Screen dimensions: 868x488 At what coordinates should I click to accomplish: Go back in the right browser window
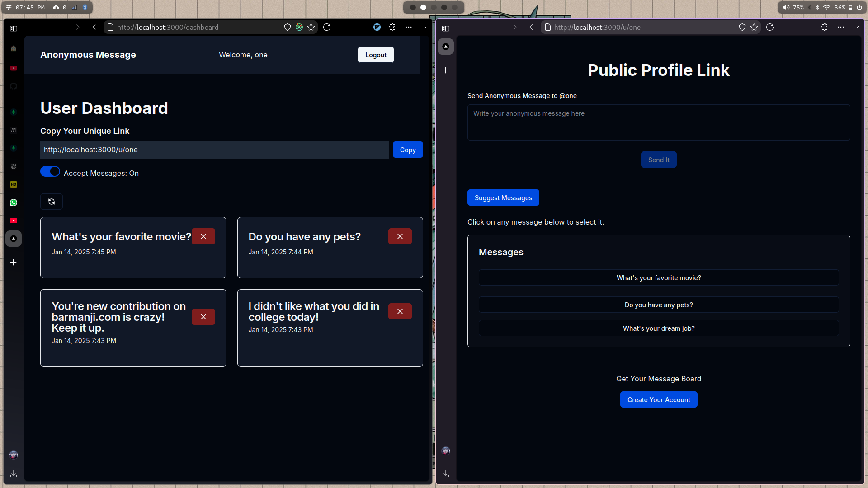[x=531, y=27]
